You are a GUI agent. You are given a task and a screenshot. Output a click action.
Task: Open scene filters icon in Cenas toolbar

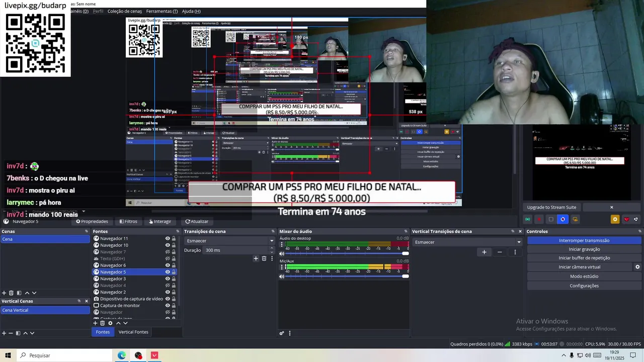coord(19,293)
